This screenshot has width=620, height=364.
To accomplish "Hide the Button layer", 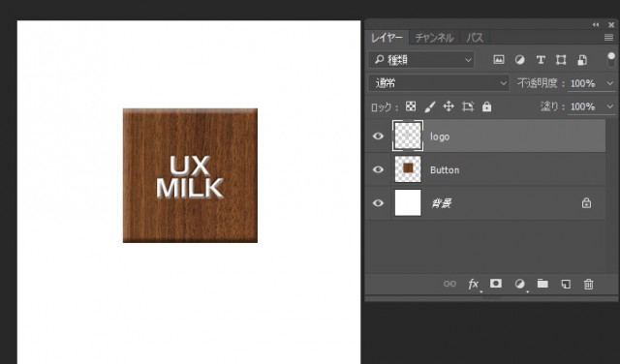I will pyautogui.click(x=378, y=169).
